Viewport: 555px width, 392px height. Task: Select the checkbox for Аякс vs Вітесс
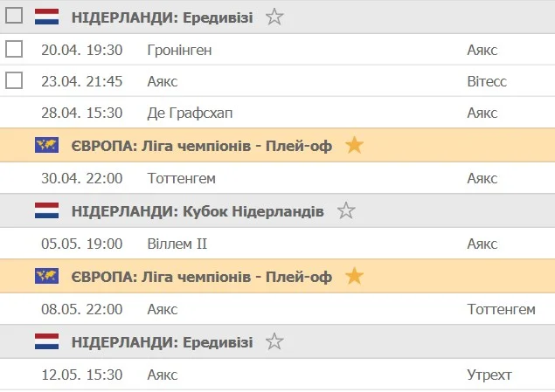coord(14,81)
